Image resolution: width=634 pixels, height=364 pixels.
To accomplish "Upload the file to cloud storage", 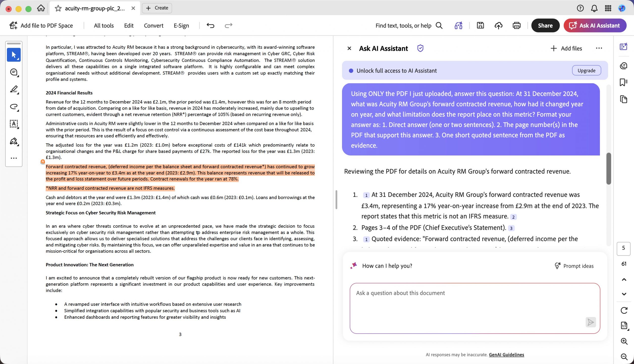I will pyautogui.click(x=499, y=26).
